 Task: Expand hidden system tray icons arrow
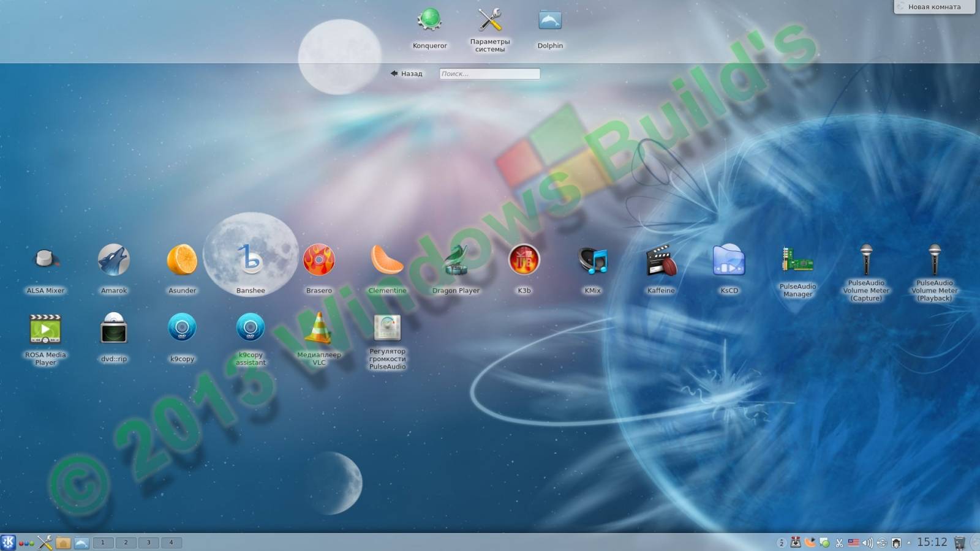pos(908,542)
